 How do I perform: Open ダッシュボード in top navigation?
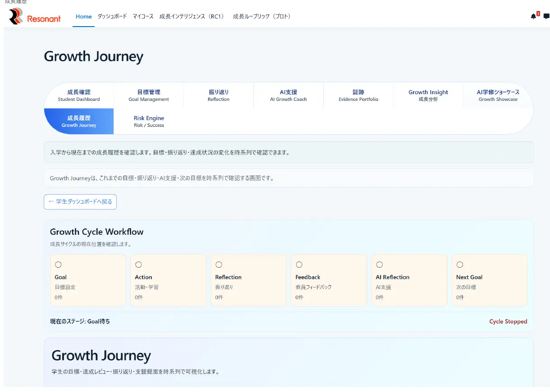coord(112,17)
